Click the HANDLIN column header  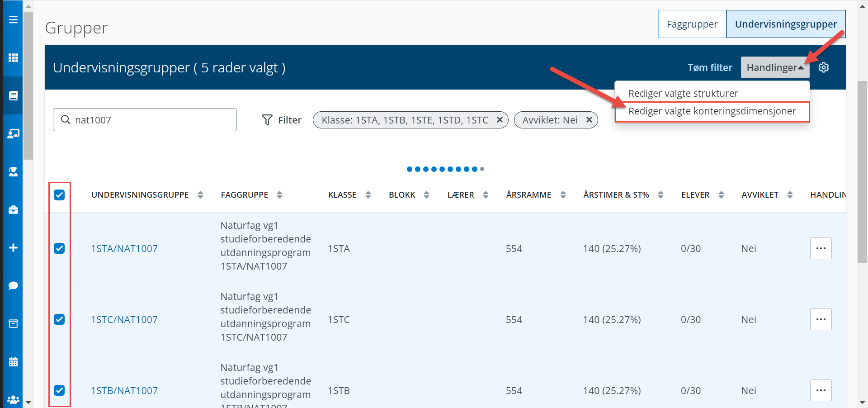(x=827, y=195)
